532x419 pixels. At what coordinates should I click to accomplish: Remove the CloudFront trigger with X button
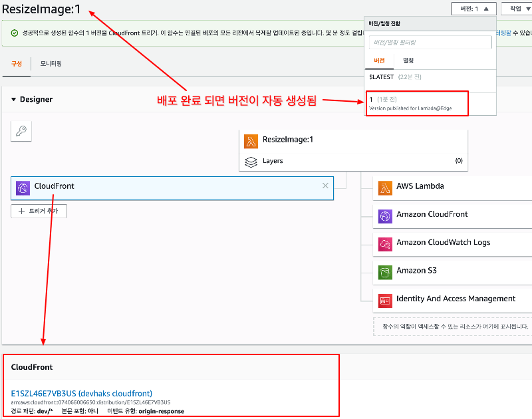(325, 186)
